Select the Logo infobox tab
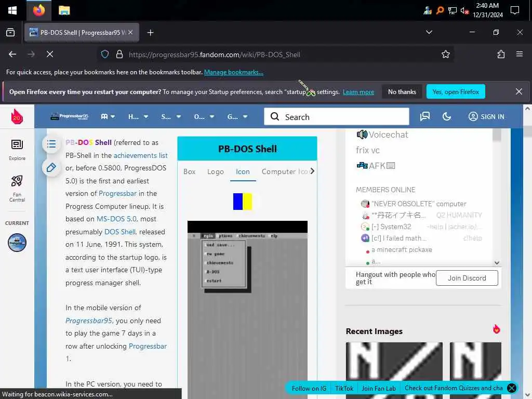Viewport: 532px width, 399px height. (x=216, y=171)
